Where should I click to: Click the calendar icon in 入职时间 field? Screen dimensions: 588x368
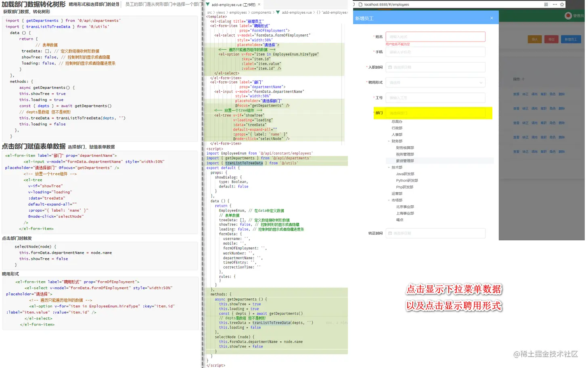pyautogui.click(x=390, y=67)
